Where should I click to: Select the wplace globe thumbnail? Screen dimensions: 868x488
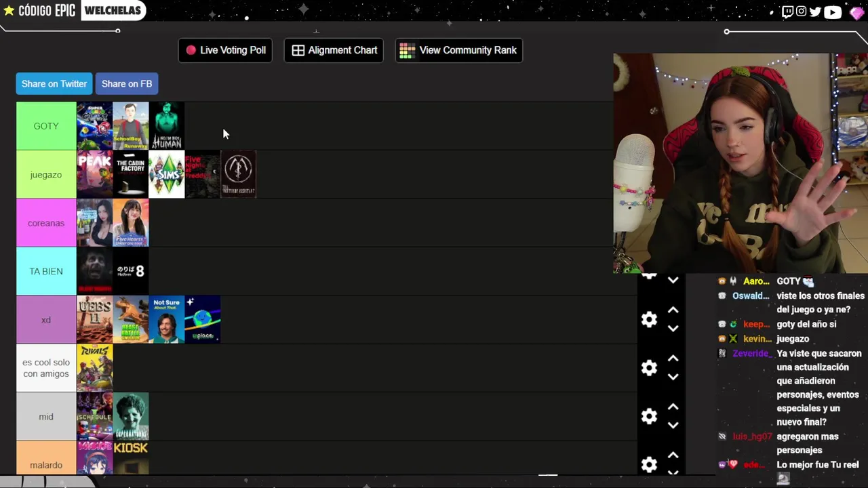[x=202, y=320]
